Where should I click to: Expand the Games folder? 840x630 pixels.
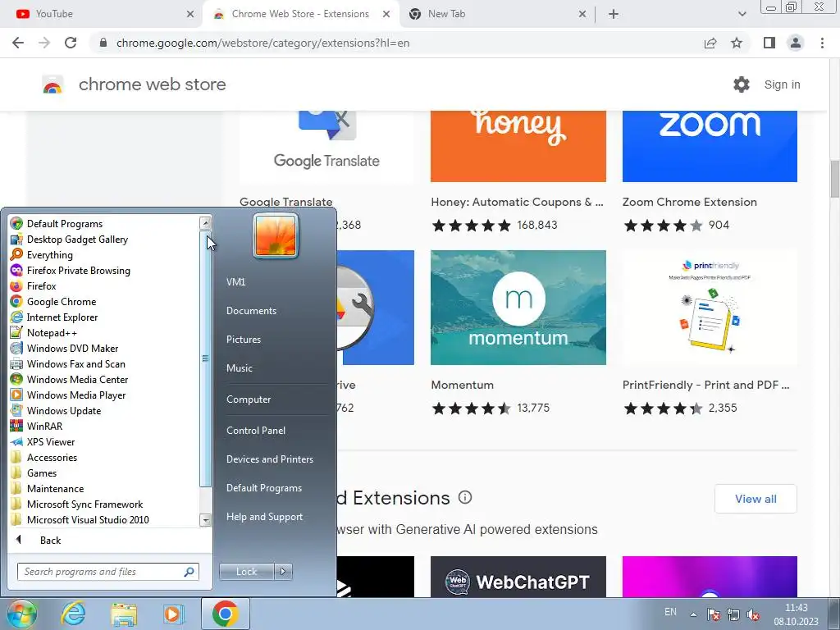pos(34,472)
